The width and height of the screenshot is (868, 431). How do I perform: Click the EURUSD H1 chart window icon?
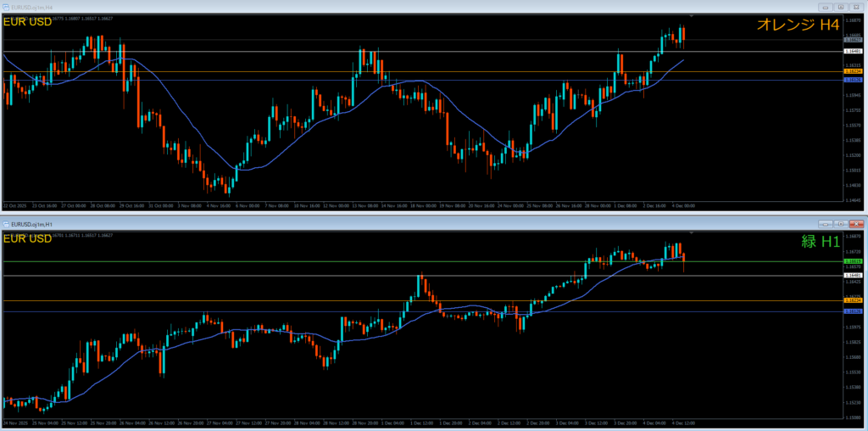7,223
